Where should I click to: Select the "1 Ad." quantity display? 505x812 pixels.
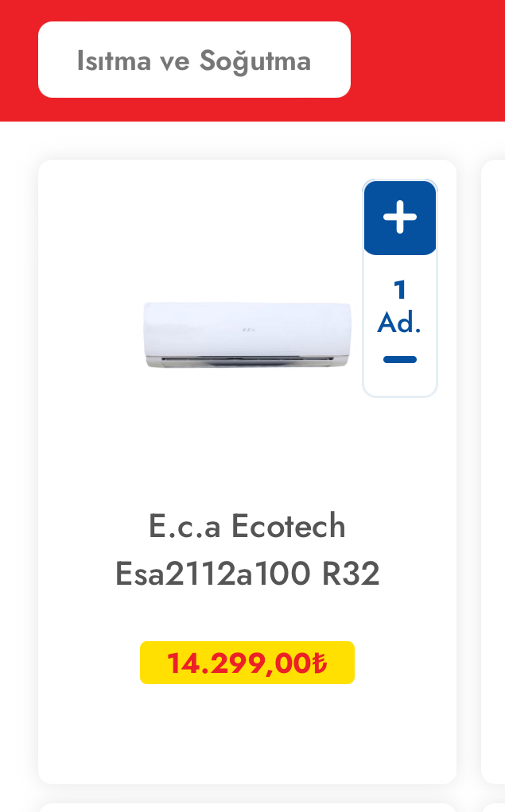[x=400, y=307]
